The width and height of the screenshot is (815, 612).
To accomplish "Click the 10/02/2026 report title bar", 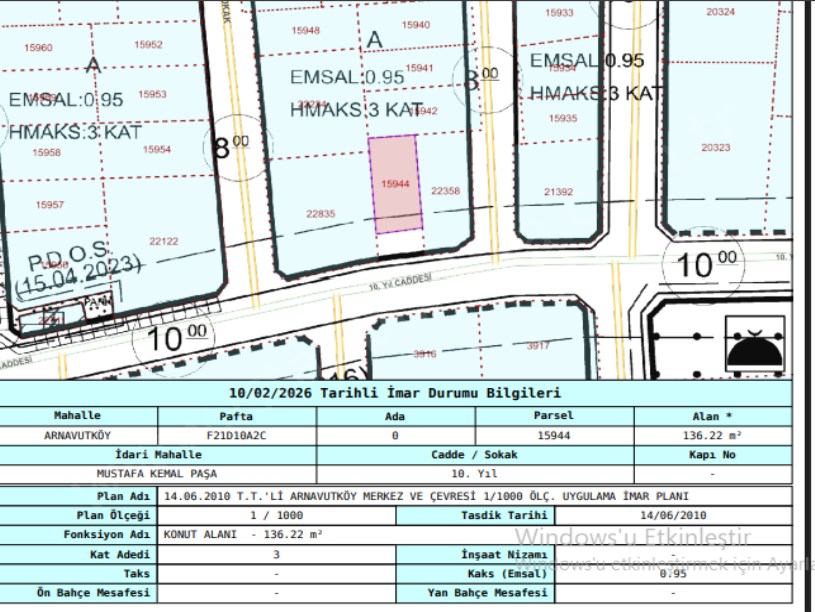I will (x=400, y=394).
